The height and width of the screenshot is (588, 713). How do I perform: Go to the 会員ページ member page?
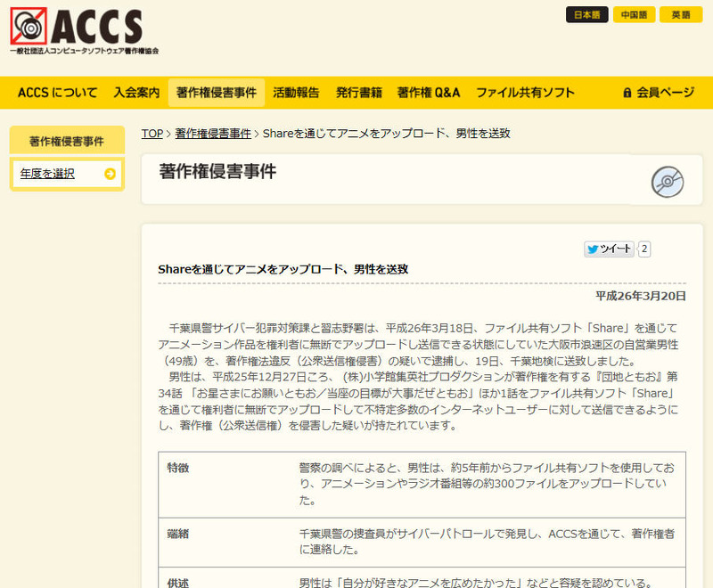pyautogui.click(x=665, y=93)
